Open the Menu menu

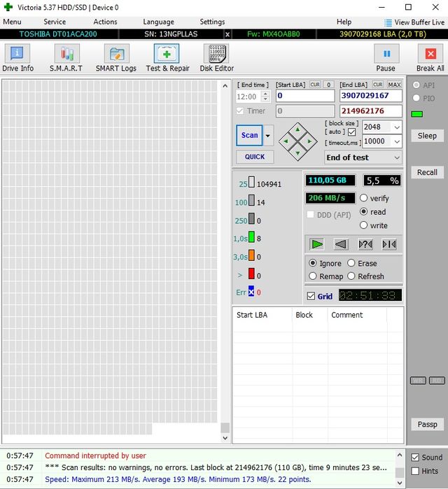[x=12, y=22]
